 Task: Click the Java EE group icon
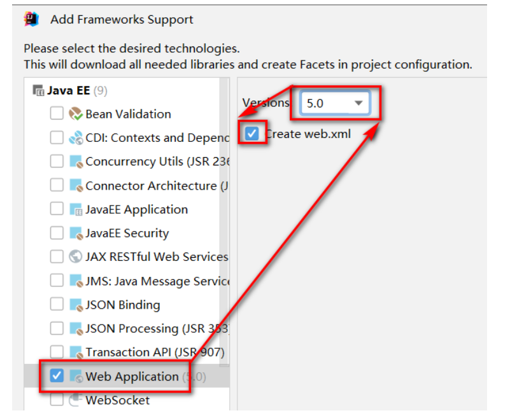coord(38,90)
